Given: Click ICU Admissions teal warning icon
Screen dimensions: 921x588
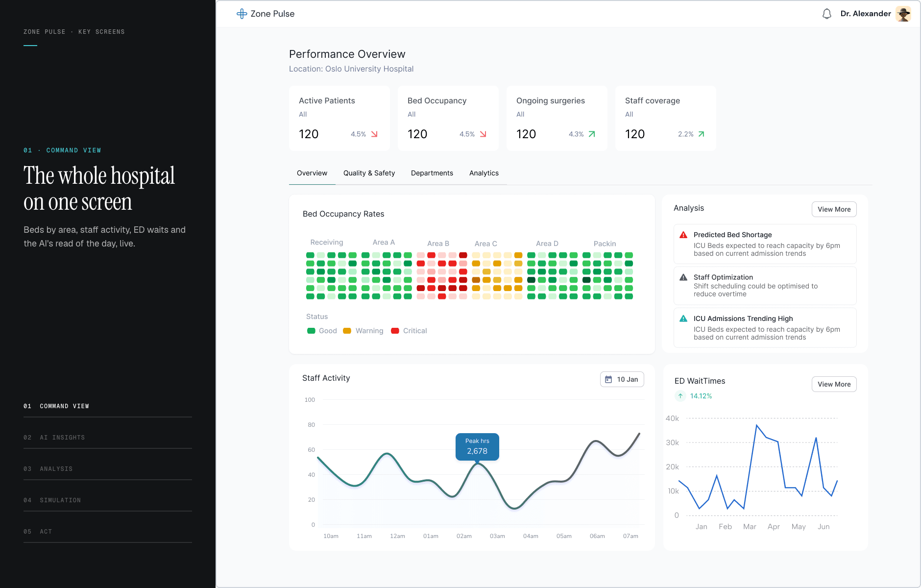Looking at the screenshot, I should point(683,318).
